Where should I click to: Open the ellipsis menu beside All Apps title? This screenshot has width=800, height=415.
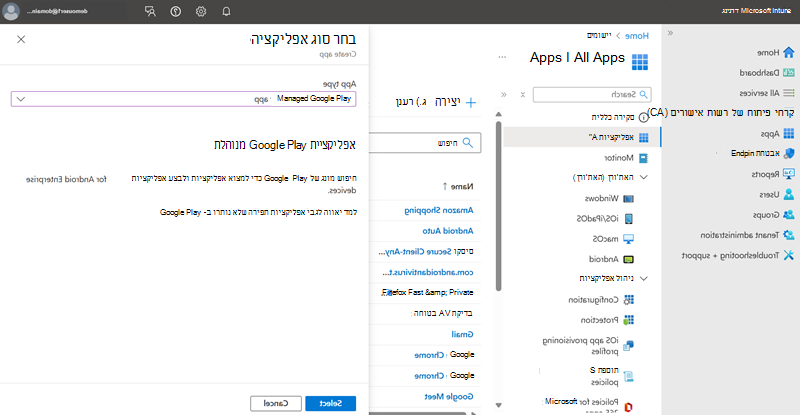503,57
